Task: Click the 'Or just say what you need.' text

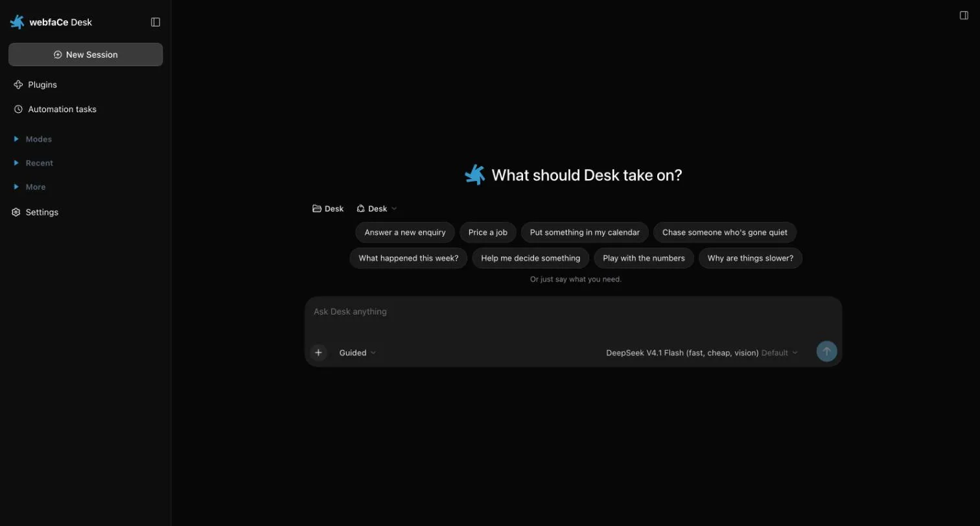Action: 576,280
